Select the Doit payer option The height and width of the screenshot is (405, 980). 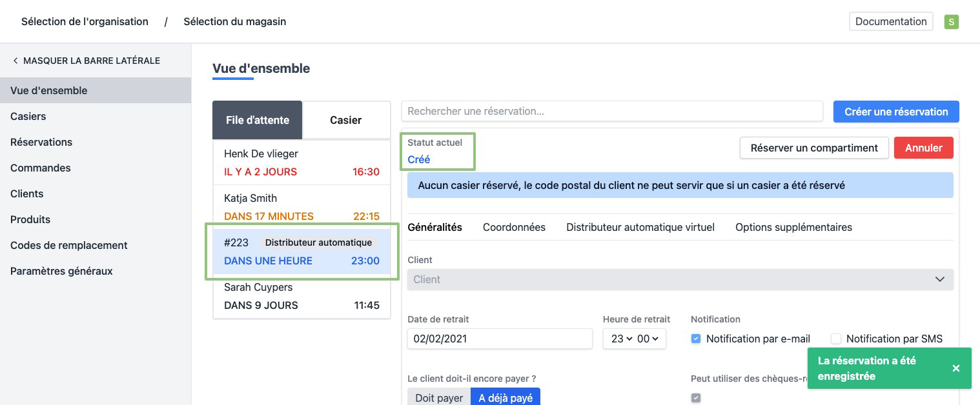[439, 397]
